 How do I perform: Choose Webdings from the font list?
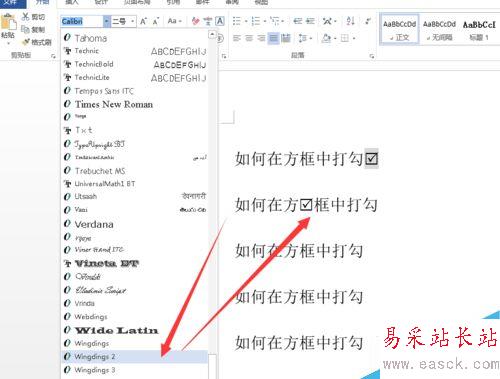pyautogui.click(x=135, y=317)
